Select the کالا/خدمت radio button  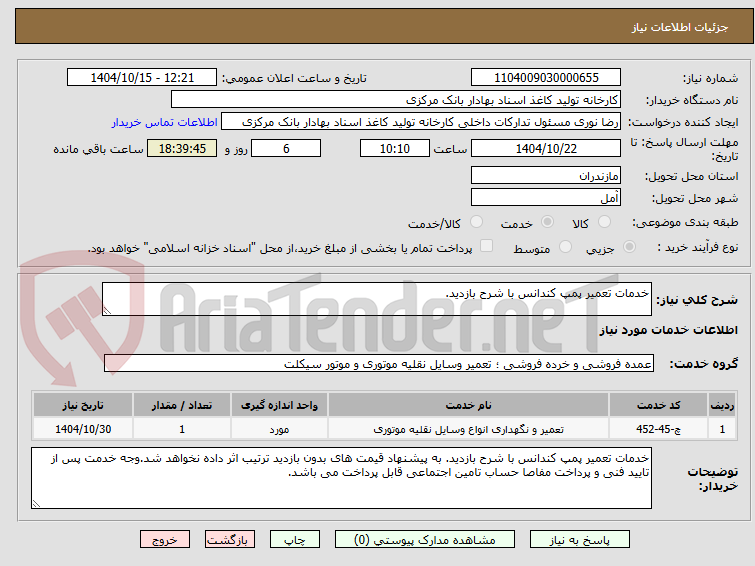point(476,222)
